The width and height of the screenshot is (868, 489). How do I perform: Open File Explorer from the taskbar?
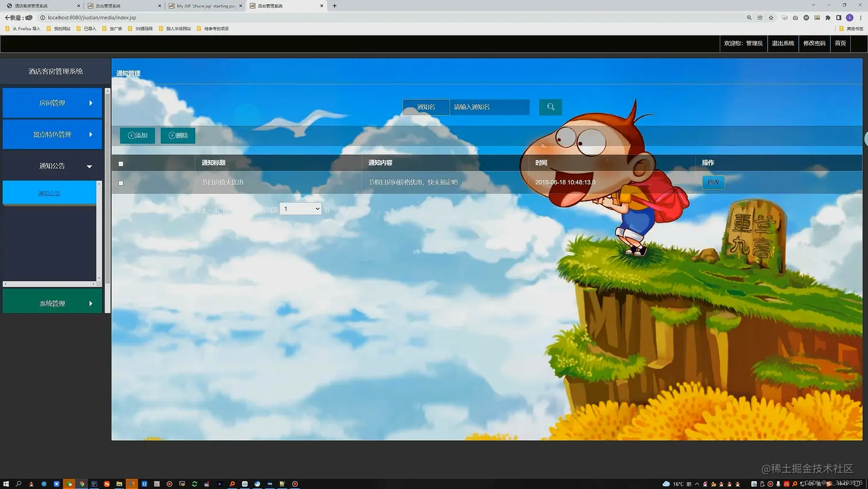click(119, 484)
